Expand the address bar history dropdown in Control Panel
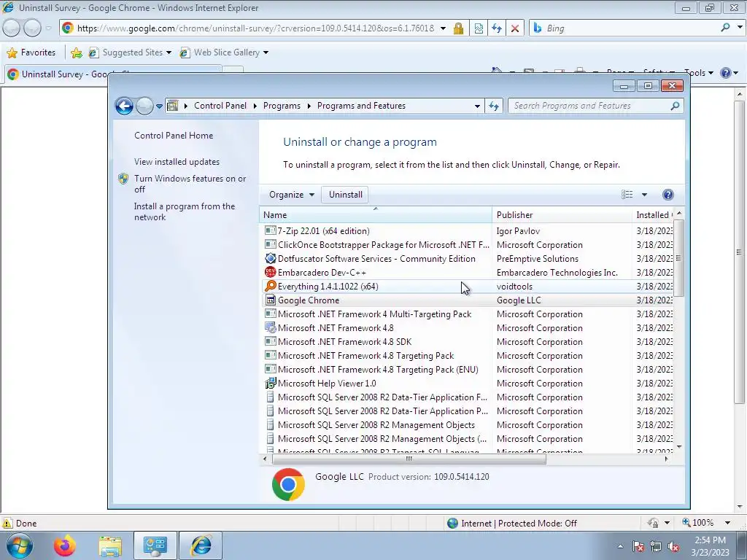Screen dimensions: 747x560 (x=477, y=106)
